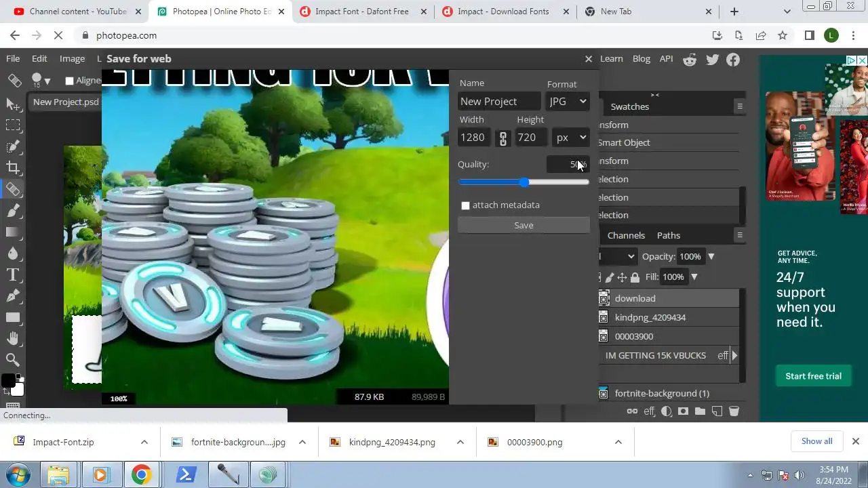Create a new folder in Layers
The height and width of the screenshot is (488, 868).
point(700,411)
